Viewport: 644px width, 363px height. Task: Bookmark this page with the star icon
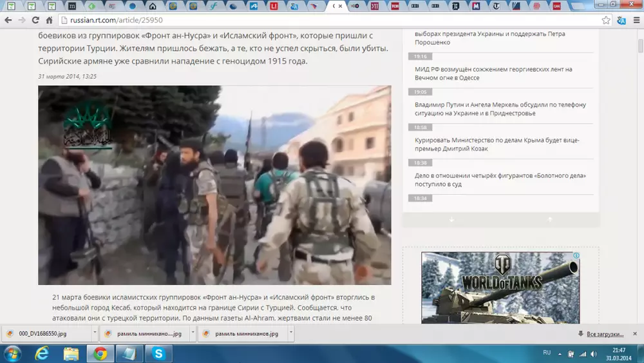click(x=606, y=20)
